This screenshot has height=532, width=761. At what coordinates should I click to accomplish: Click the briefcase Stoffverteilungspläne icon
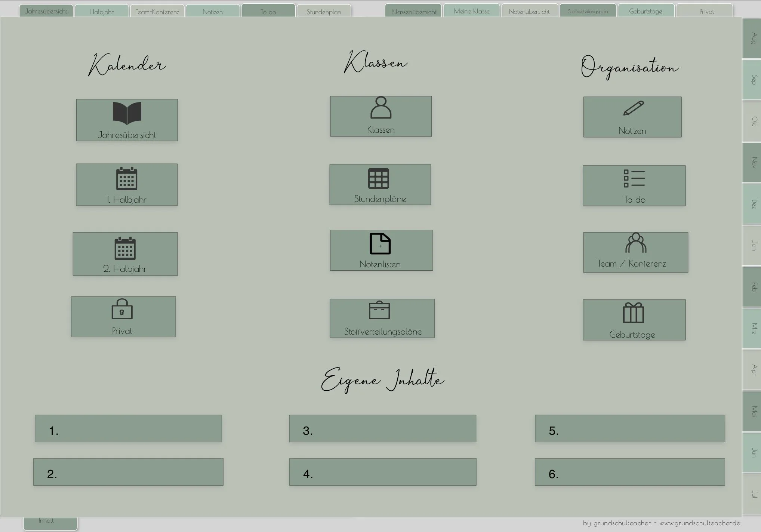tap(379, 310)
